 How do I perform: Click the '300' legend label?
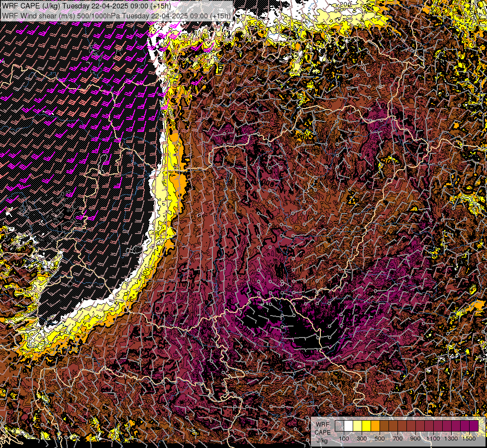pos(362,439)
